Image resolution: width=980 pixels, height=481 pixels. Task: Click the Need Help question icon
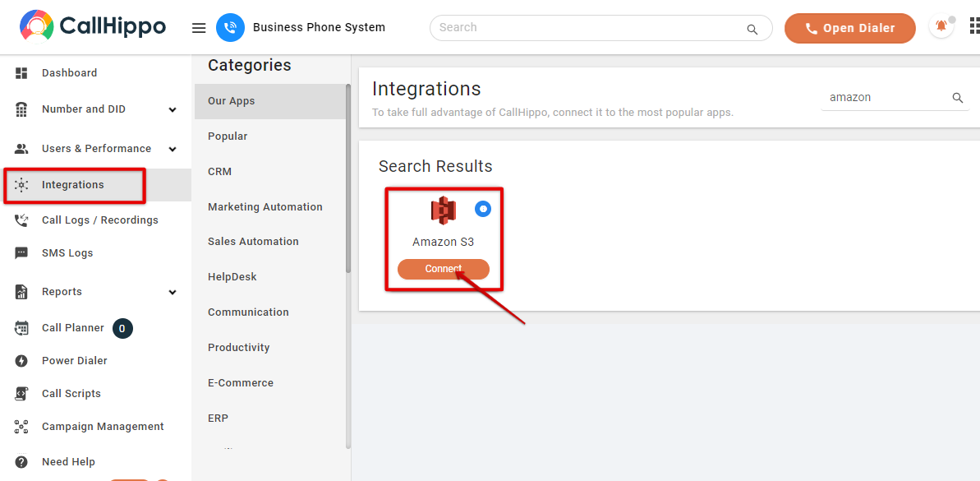click(x=21, y=462)
